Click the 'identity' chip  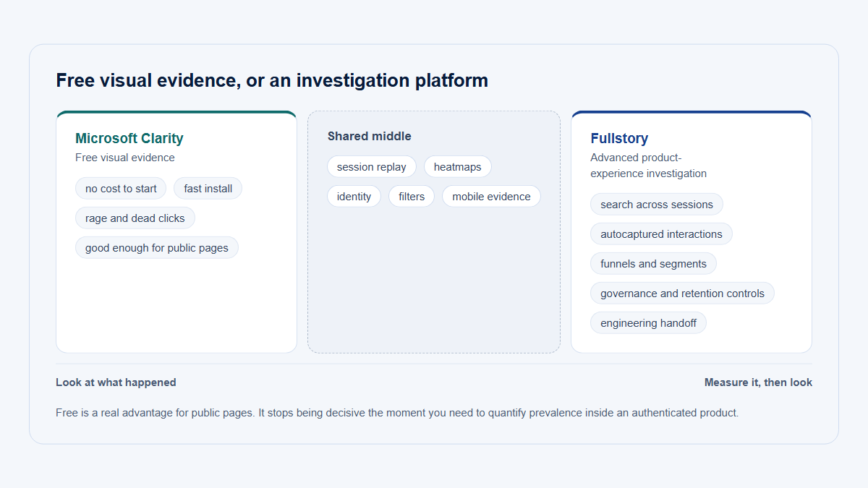(354, 197)
